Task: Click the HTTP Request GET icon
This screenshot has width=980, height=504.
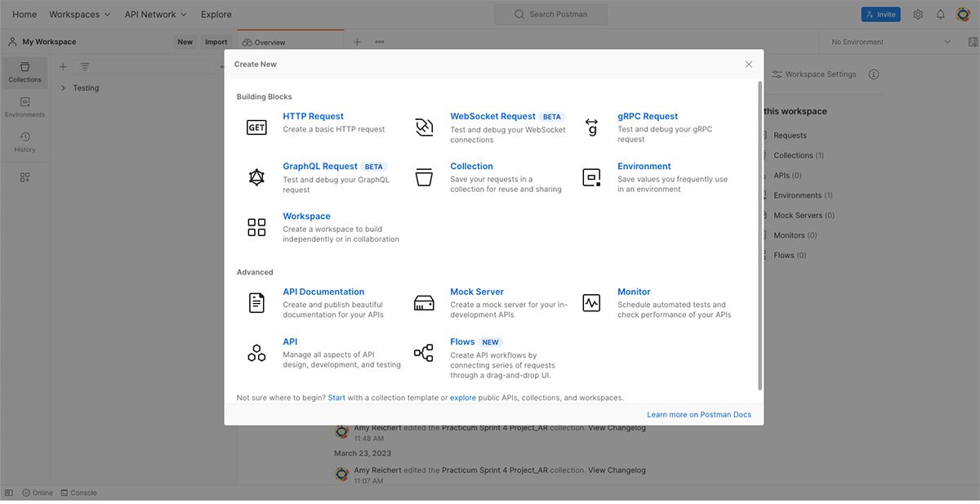Action: coord(256,127)
